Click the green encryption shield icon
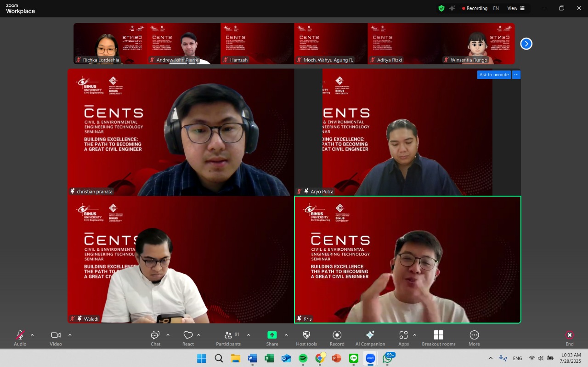The width and height of the screenshot is (588, 367). [441, 8]
